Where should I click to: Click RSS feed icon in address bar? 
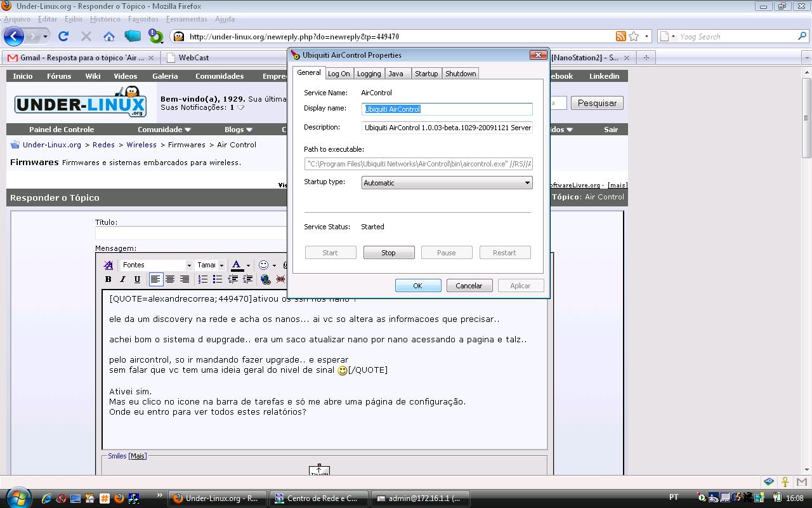621,36
